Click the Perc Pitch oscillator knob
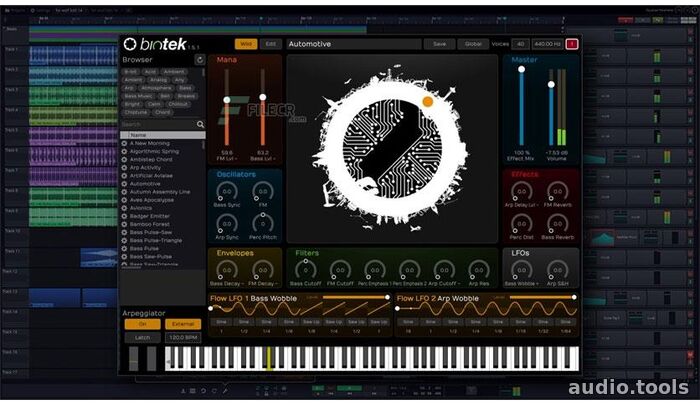 (263, 222)
